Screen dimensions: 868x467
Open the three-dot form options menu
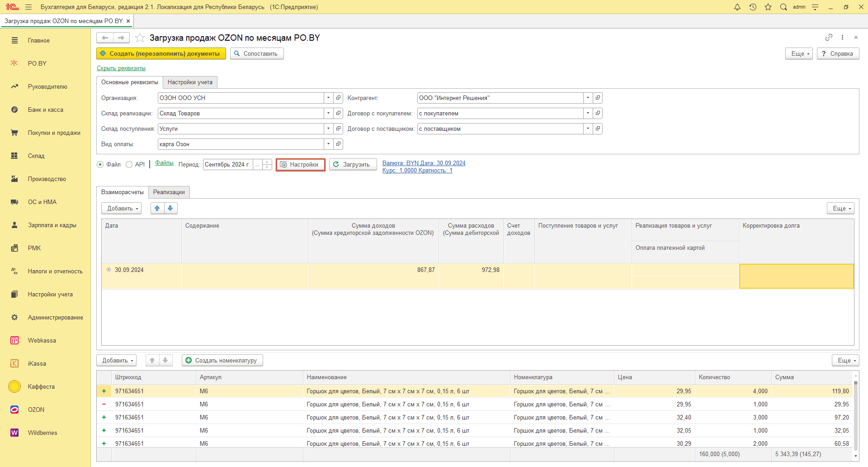pos(842,38)
